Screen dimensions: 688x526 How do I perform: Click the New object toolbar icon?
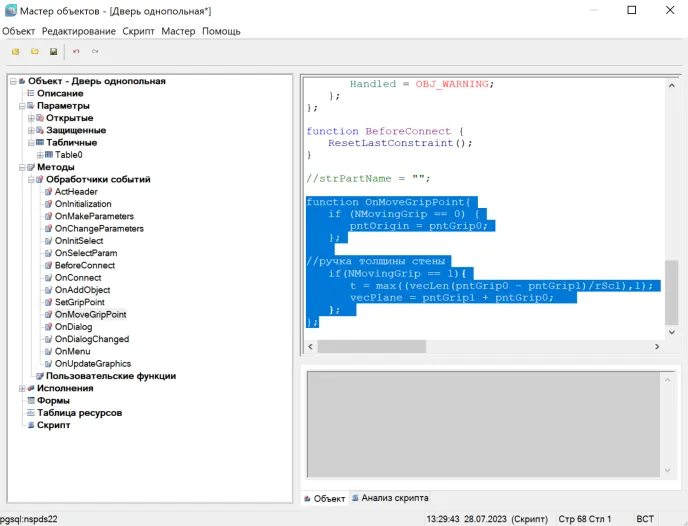(15, 51)
